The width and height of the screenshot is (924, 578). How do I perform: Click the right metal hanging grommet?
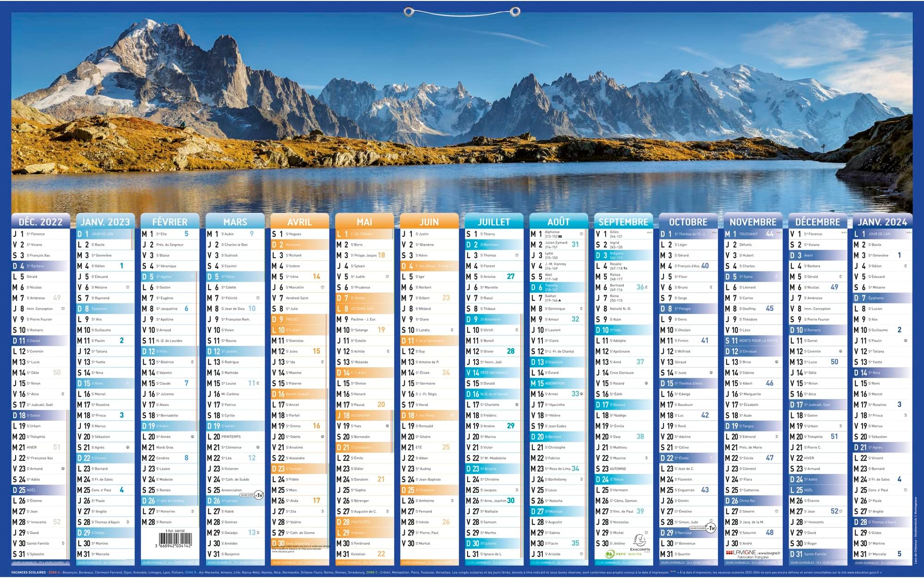[x=514, y=12]
